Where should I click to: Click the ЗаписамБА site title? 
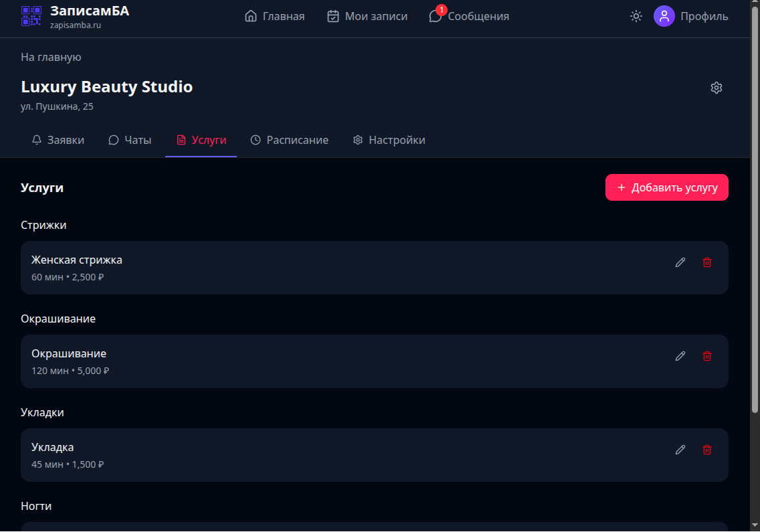[90, 11]
